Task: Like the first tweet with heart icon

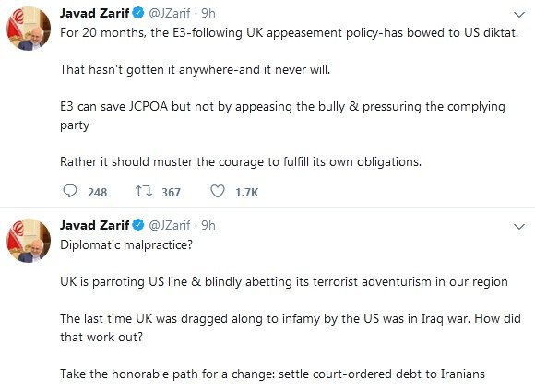Action: click(218, 191)
